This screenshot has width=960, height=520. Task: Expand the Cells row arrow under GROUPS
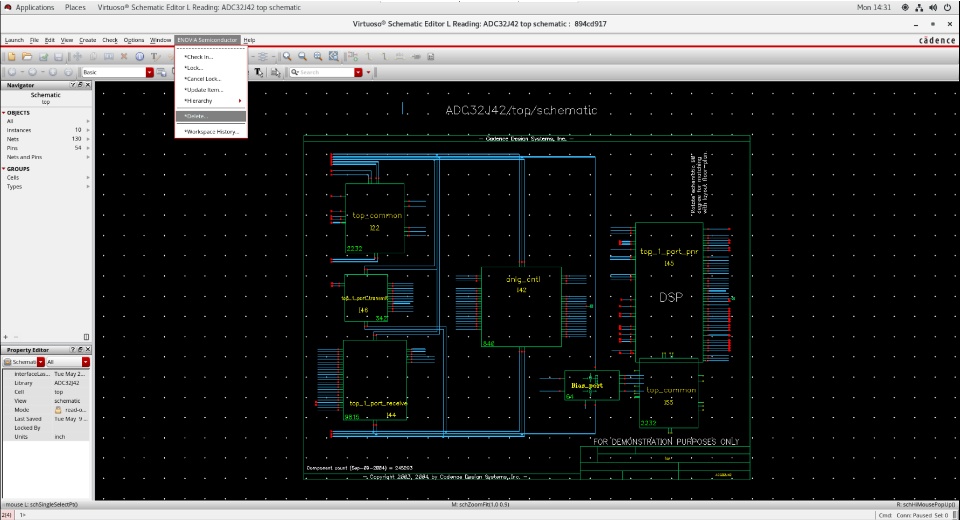click(x=88, y=178)
